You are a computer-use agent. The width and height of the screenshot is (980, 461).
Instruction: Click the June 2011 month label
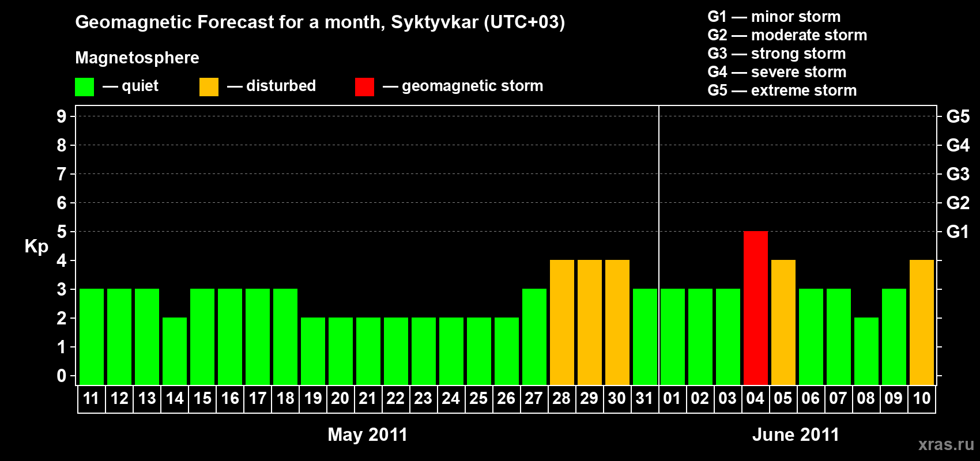tap(796, 434)
